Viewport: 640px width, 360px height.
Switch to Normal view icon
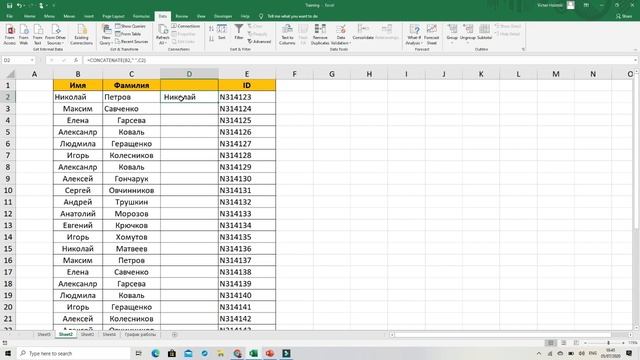[x=551, y=343]
